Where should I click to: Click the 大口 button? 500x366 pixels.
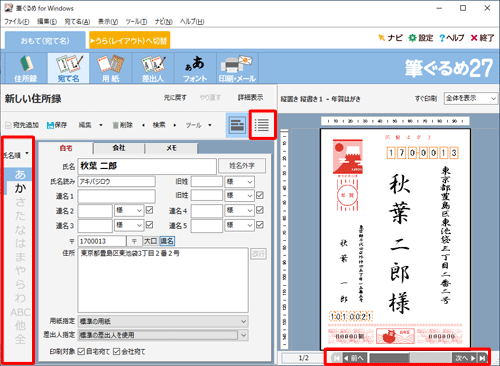(150, 241)
